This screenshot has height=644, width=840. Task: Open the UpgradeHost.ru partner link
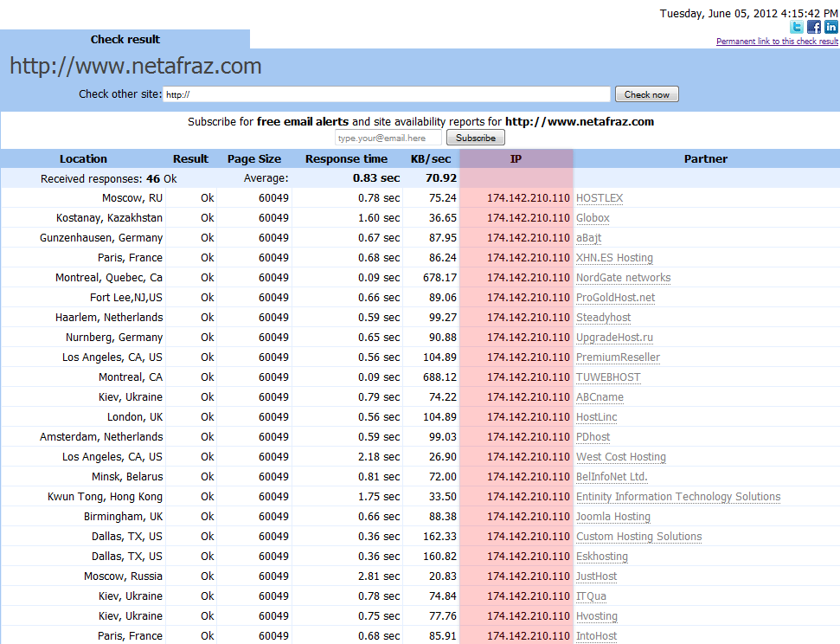(614, 338)
